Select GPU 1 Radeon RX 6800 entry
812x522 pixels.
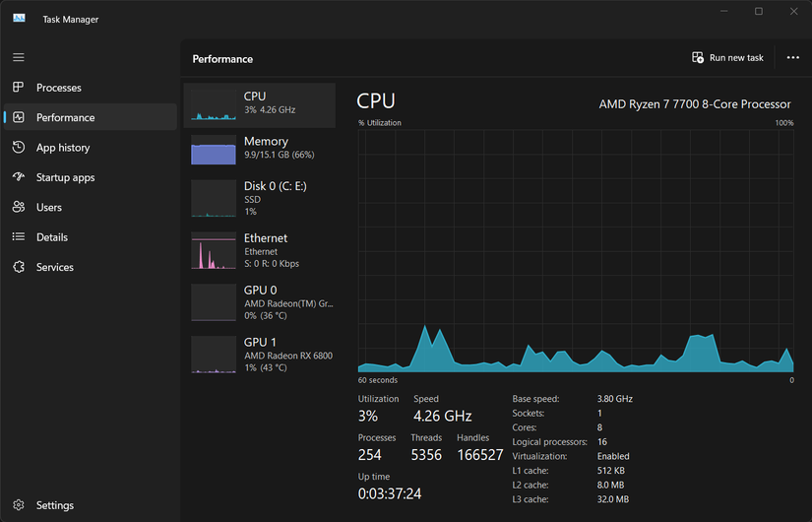coord(260,355)
